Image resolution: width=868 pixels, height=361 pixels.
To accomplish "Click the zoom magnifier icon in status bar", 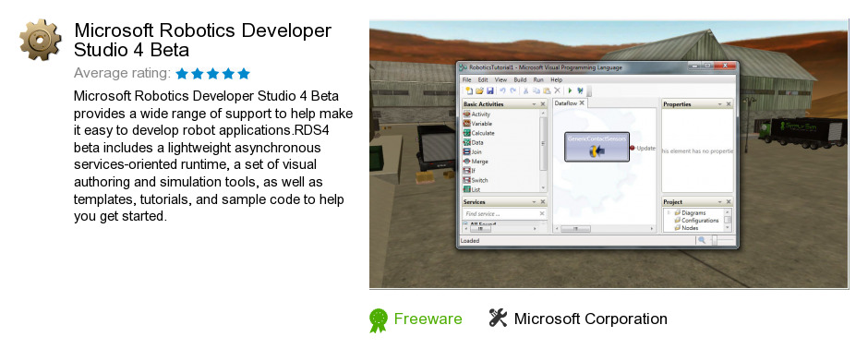I will [x=702, y=240].
